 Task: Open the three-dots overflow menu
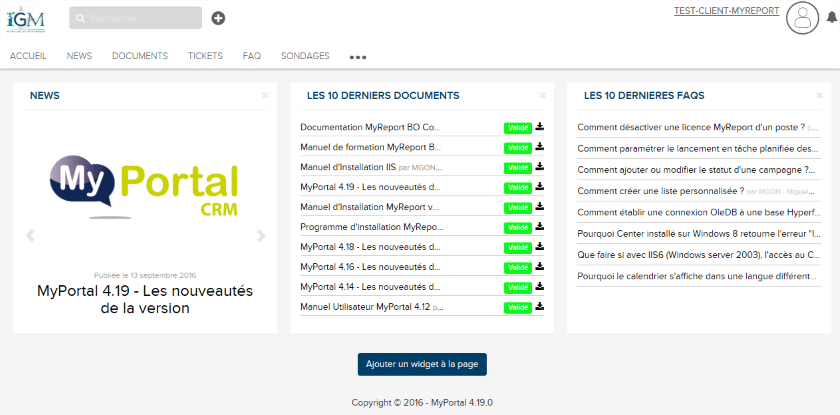click(358, 57)
